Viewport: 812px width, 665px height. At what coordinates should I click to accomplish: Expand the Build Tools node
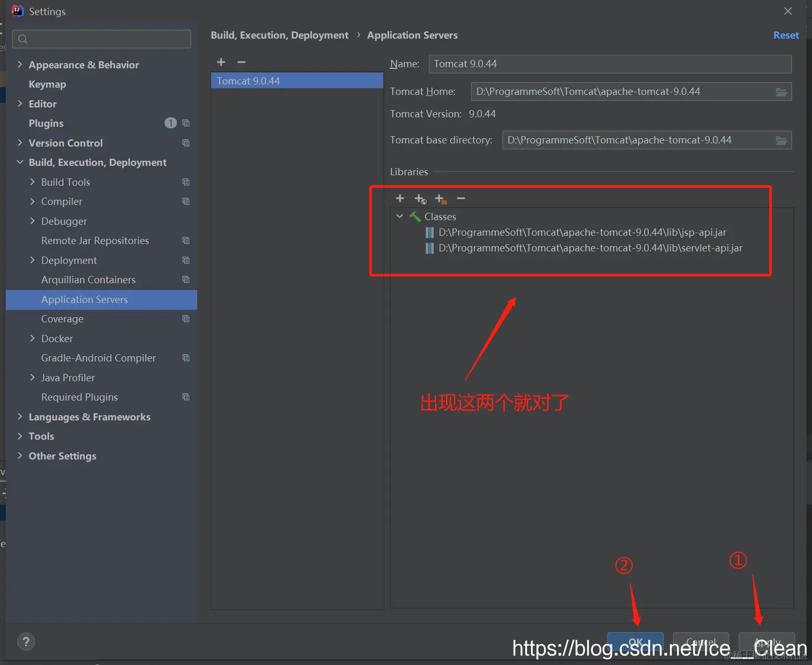[x=32, y=182]
